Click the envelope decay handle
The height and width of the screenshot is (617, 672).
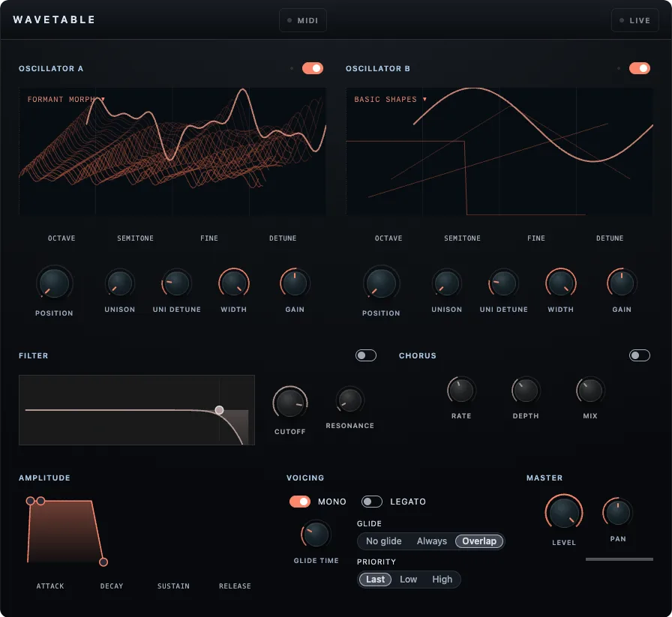click(x=40, y=501)
